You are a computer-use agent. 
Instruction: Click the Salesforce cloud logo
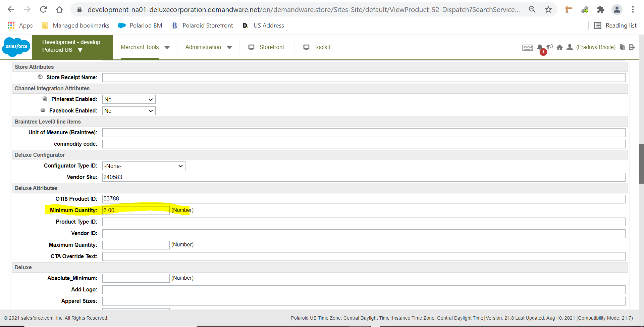(16, 47)
